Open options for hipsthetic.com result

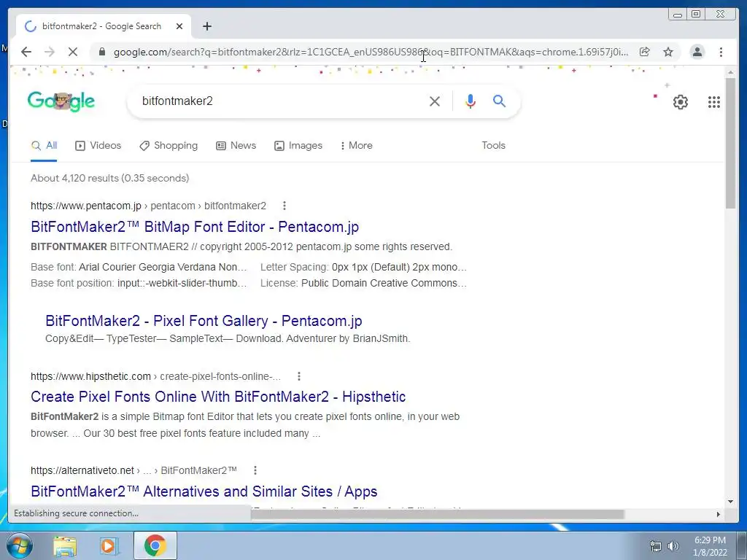[299, 376]
